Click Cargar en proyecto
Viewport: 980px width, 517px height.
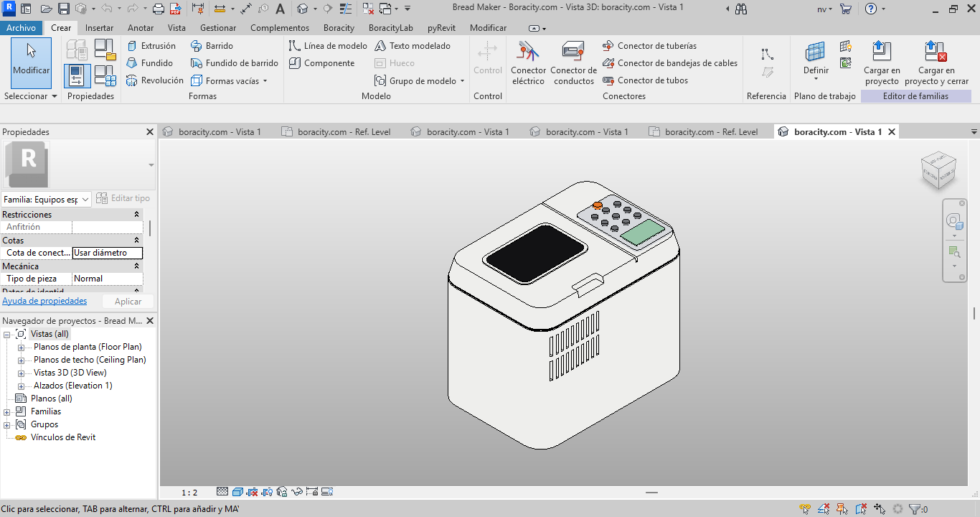pyautogui.click(x=882, y=63)
